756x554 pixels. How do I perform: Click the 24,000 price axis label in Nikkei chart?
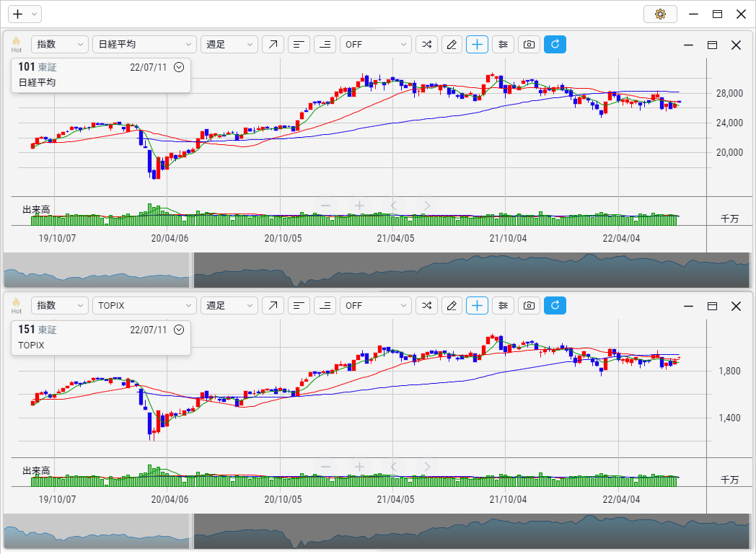click(x=729, y=123)
